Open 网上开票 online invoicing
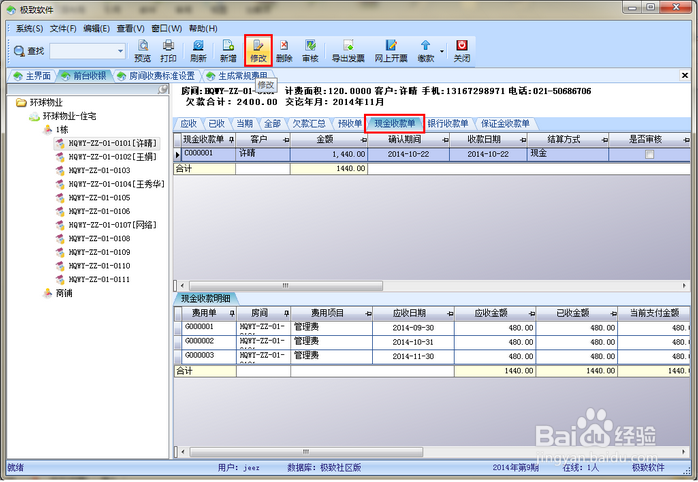The image size is (698, 482). coord(391,51)
